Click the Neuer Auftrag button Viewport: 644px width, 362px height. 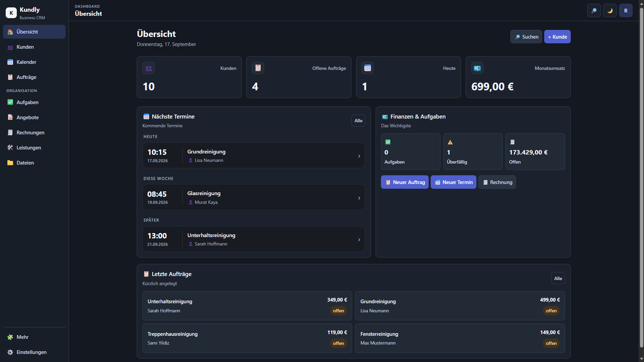point(405,182)
